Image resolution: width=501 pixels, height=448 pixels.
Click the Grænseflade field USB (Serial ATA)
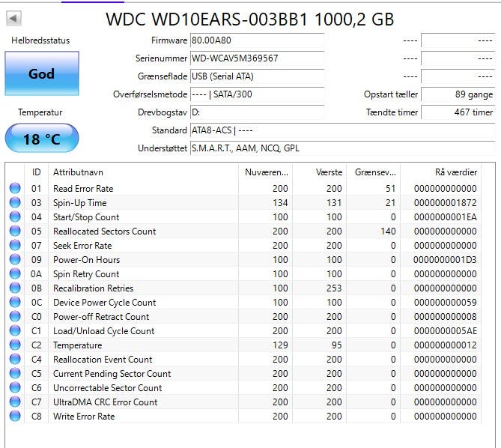(257, 76)
